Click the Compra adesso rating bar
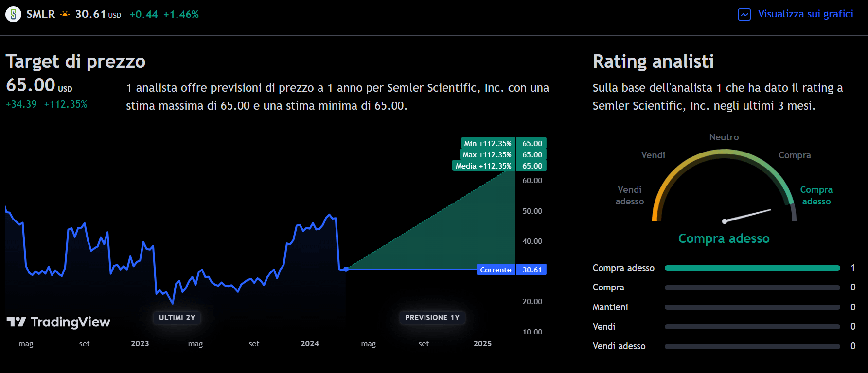This screenshot has height=373, width=868. [x=752, y=268]
